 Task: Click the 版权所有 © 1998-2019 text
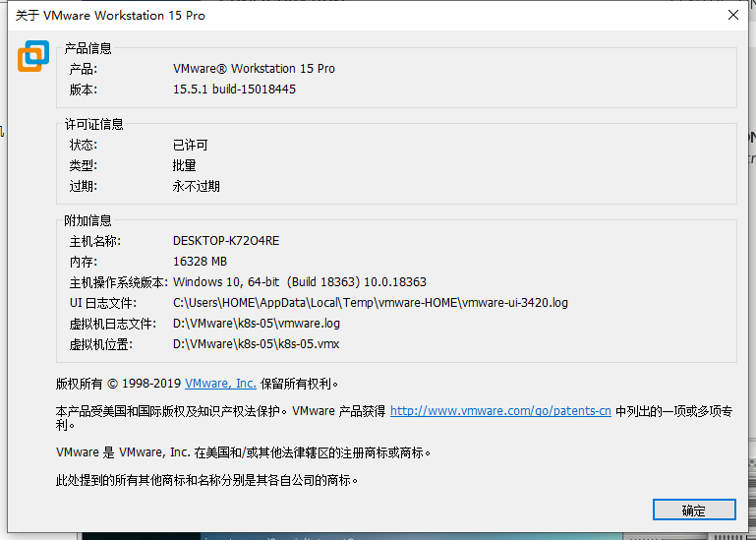118,384
